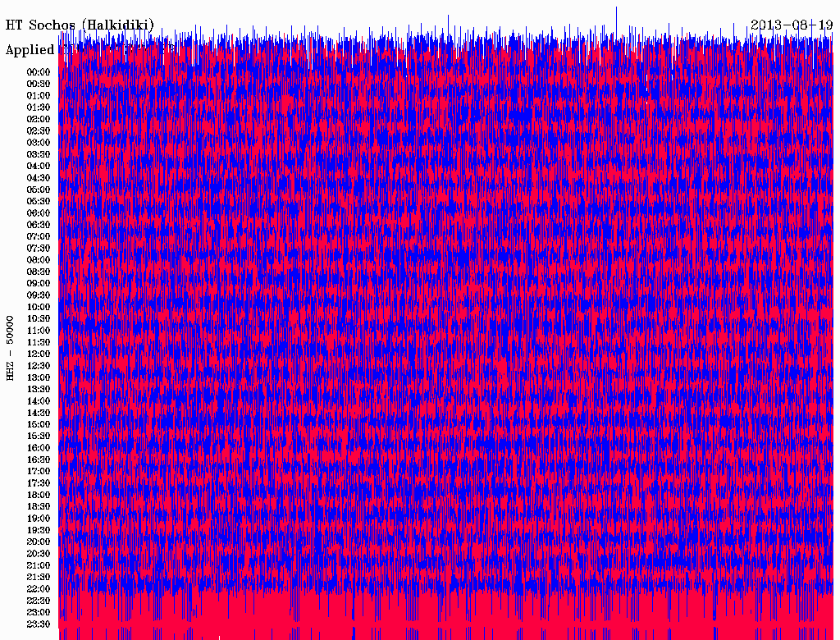Select the 00:00 time label
The image size is (840, 640).
pos(38,72)
